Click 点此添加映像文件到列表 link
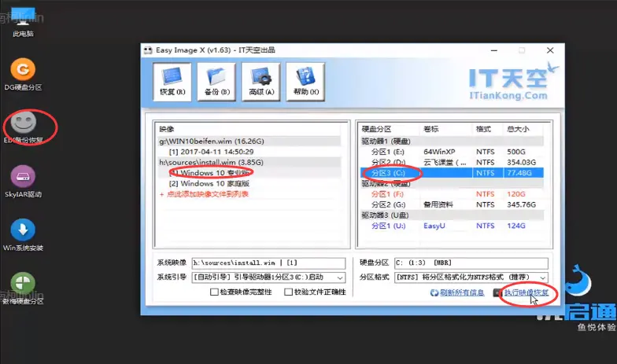Screen dimensions: 617x364 pos(208,193)
